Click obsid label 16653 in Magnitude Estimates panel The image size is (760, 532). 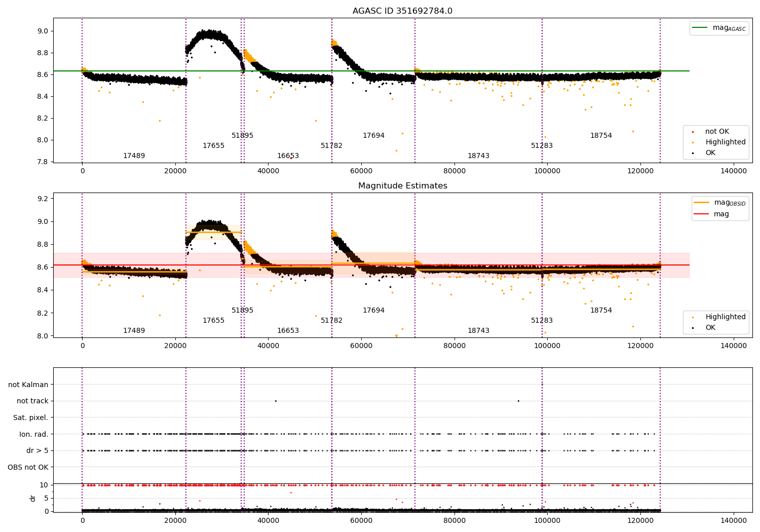pyautogui.click(x=288, y=330)
